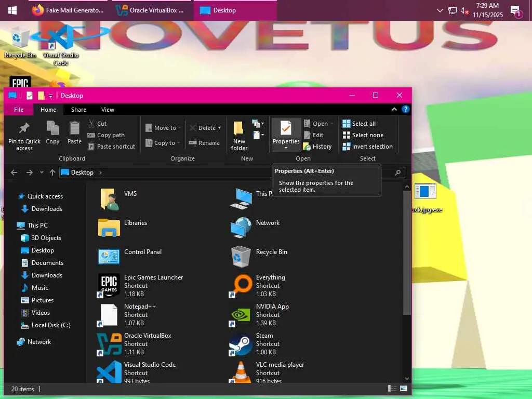Switch to Oracle VirtualBox taskbar window

click(151, 10)
